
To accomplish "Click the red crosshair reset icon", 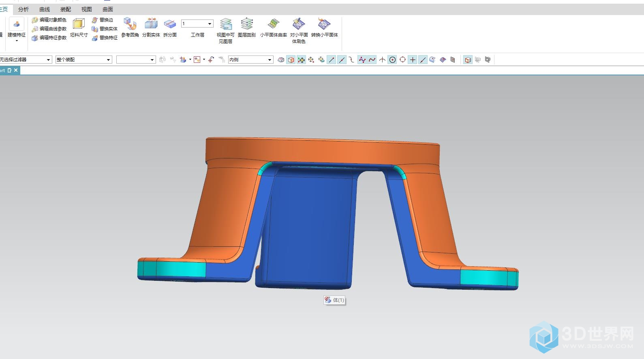I will (x=211, y=60).
